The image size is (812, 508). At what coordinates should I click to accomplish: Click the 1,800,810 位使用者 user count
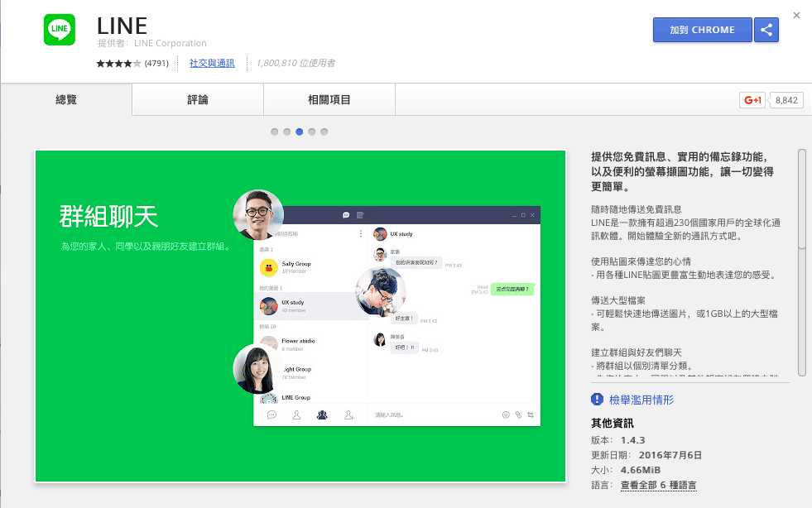click(295, 63)
